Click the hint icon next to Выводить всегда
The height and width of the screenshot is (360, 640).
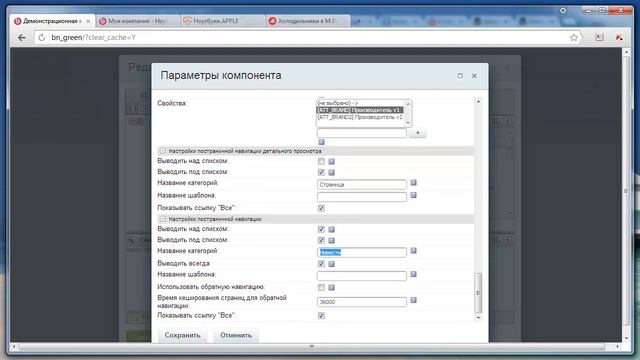point(331,264)
